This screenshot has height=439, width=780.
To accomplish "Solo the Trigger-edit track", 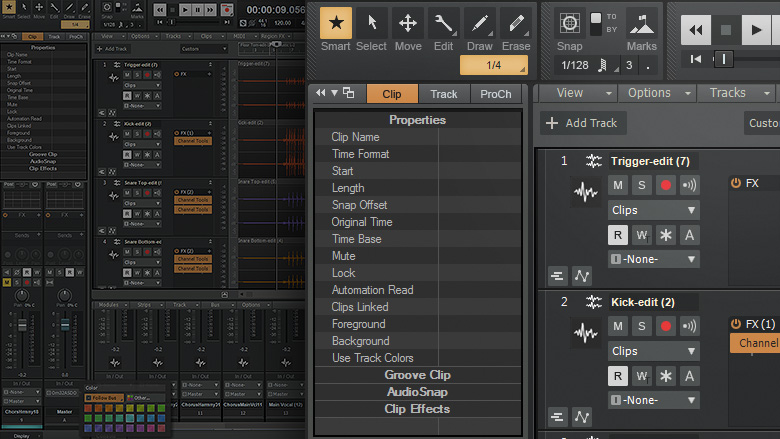I will [x=642, y=185].
